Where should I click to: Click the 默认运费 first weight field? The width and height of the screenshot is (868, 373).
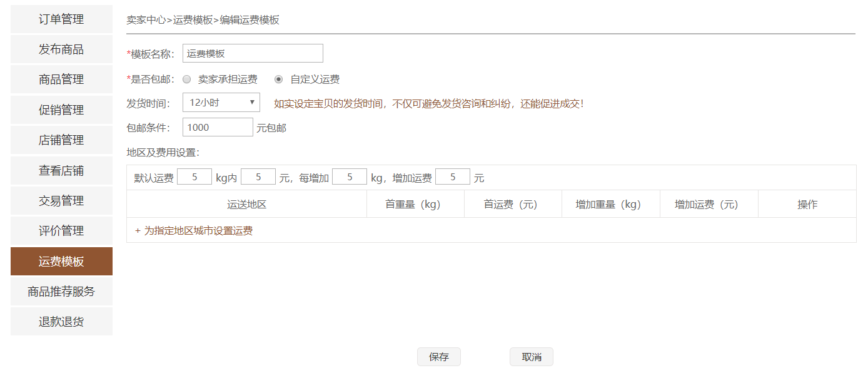(x=194, y=177)
